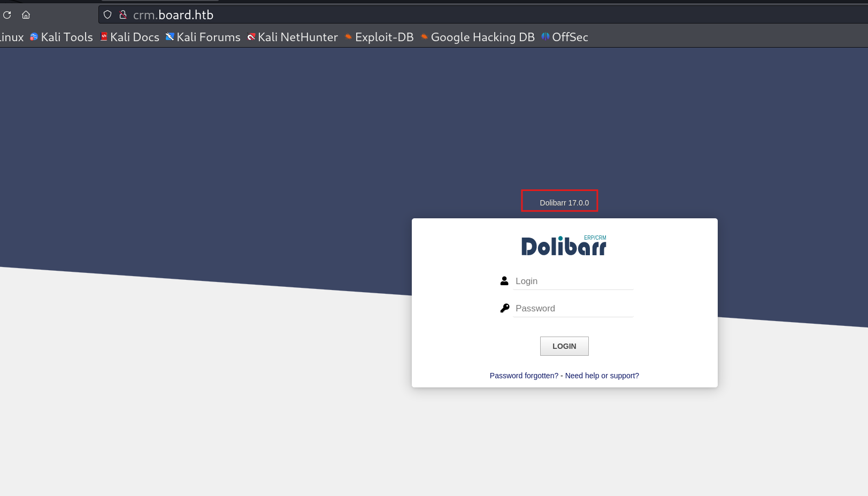Open the Kali Tools bookmark
This screenshot has width=868, height=496.
[62, 37]
